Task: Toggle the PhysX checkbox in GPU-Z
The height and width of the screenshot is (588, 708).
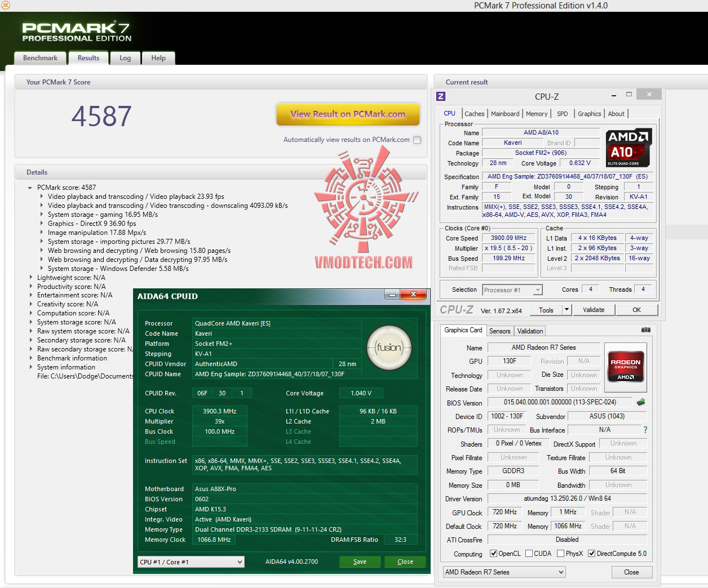Action: tap(560, 554)
